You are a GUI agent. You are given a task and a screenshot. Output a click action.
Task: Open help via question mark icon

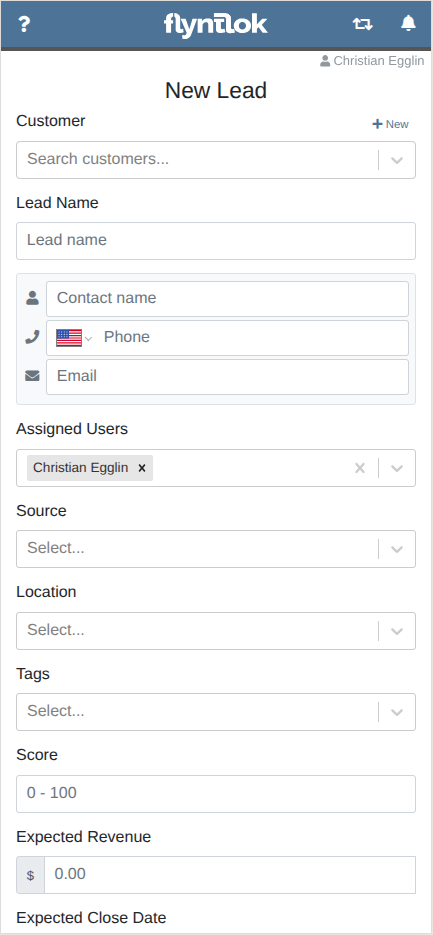coord(24,24)
